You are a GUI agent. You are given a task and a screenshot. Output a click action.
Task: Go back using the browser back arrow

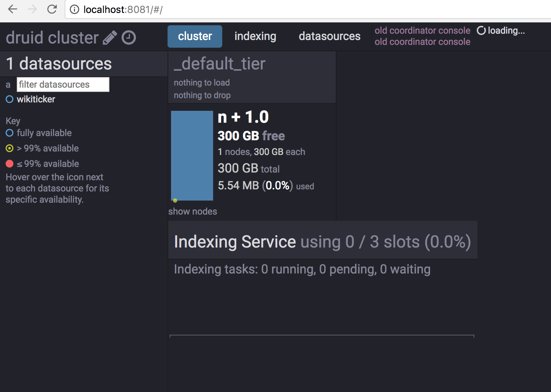click(x=13, y=9)
